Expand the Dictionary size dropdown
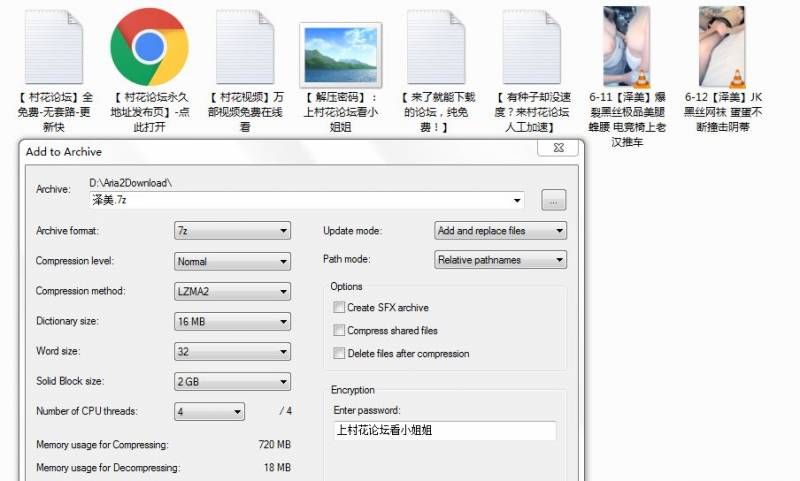 232,322
